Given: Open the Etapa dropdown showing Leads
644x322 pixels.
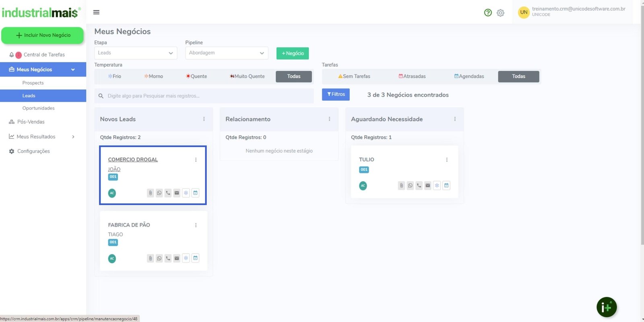Looking at the screenshot, I should 136,53.
